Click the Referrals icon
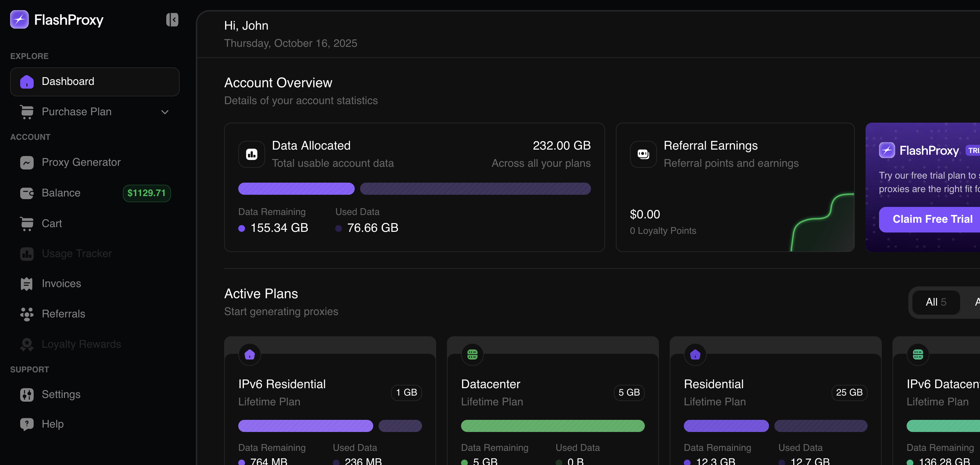 tap(26, 314)
